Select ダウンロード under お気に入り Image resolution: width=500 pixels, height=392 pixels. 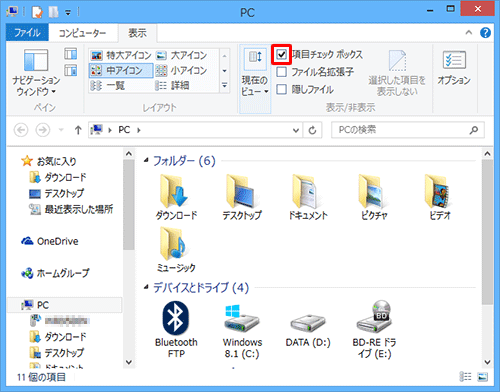click(x=58, y=177)
